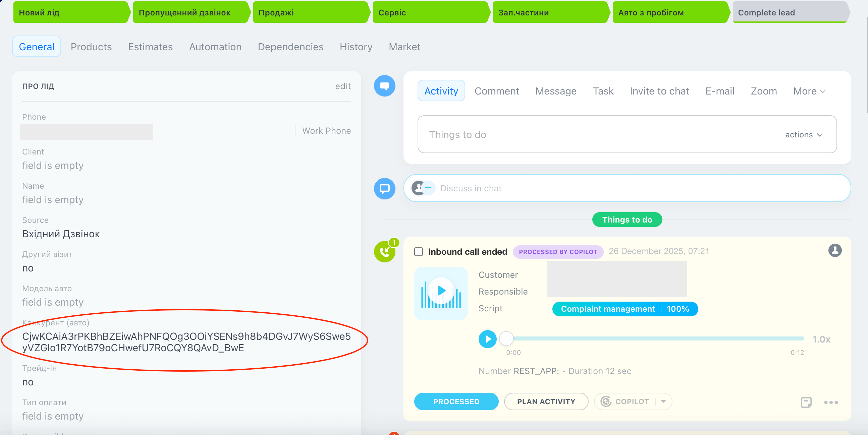Viewport: 868px width, 435px height.
Task: Open the responsible user avatar on call card
Action: (x=835, y=250)
